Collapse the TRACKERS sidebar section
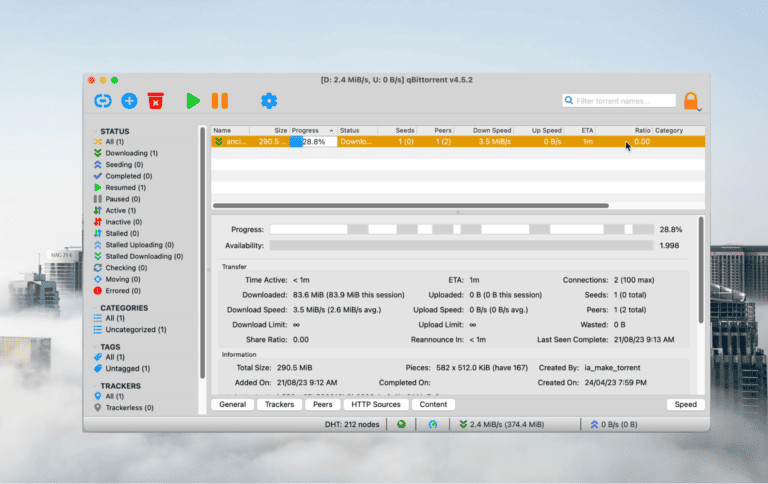Viewport: 768px width, 484px height. (96, 385)
